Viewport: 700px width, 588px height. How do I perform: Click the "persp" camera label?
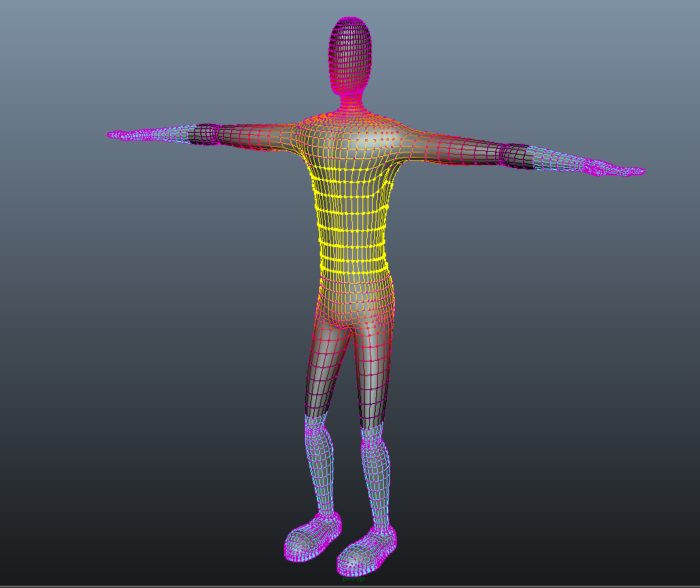click(354, 579)
